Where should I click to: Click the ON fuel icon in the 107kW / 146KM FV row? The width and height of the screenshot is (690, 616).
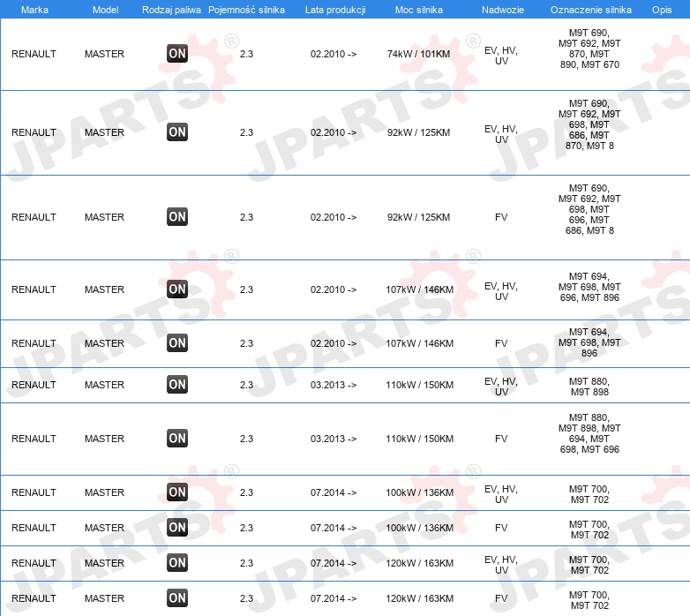(x=177, y=343)
